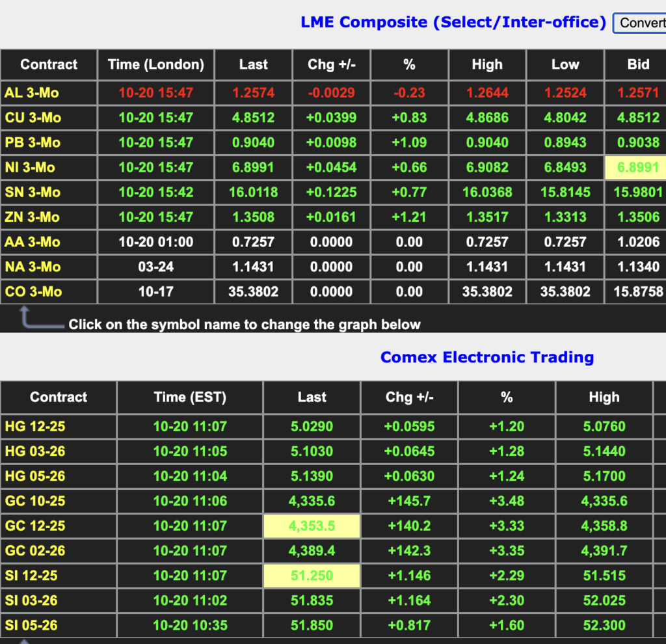Click the Convert button
The height and width of the screenshot is (644, 666).
(640, 23)
